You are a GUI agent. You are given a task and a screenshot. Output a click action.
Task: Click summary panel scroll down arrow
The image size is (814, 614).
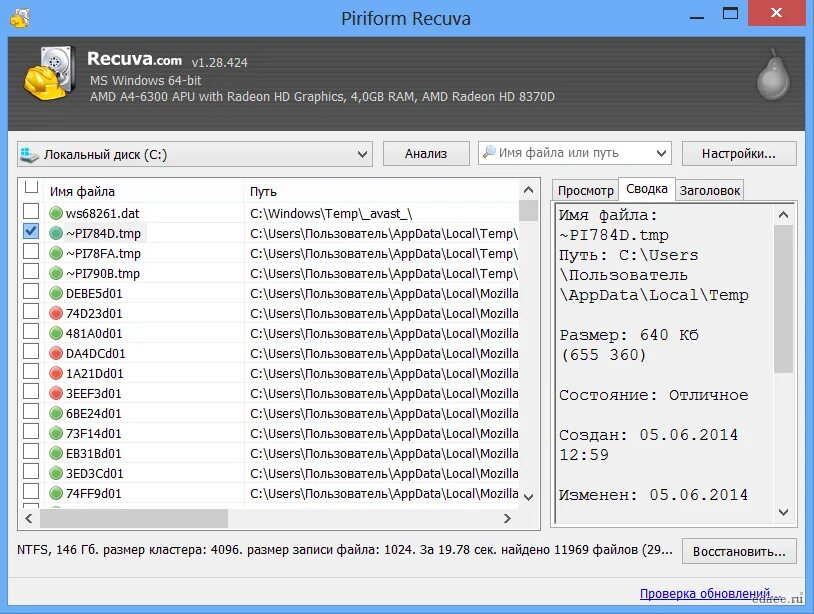tap(783, 512)
